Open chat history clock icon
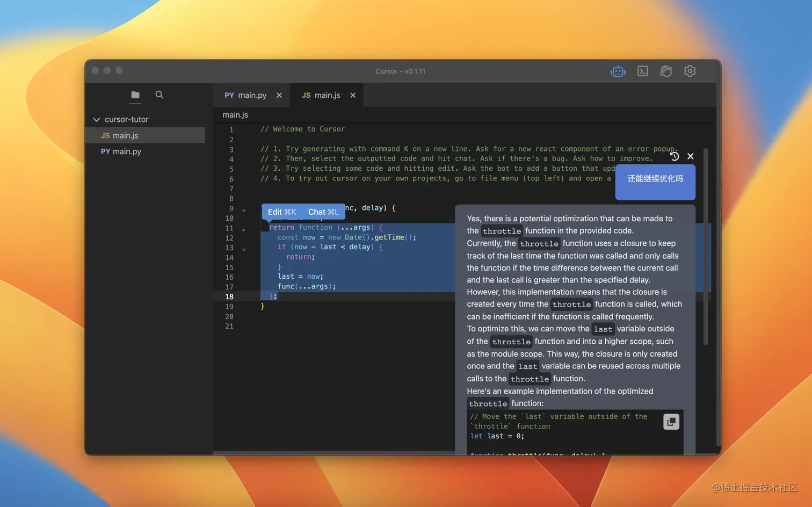812x507 pixels. click(675, 156)
